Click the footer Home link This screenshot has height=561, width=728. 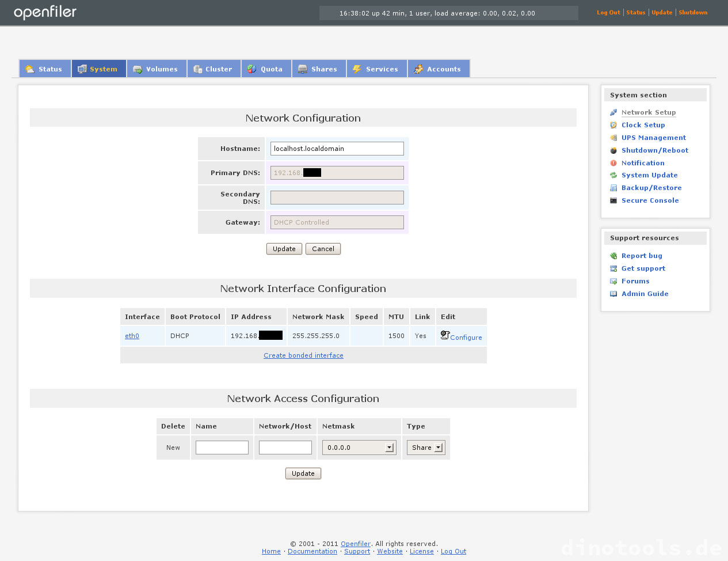[271, 551]
